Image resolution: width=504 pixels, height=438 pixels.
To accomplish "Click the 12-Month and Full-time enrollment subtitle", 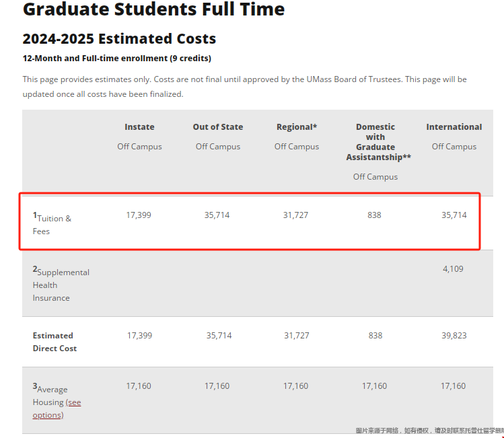I will pyautogui.click(x=117, y=59).
